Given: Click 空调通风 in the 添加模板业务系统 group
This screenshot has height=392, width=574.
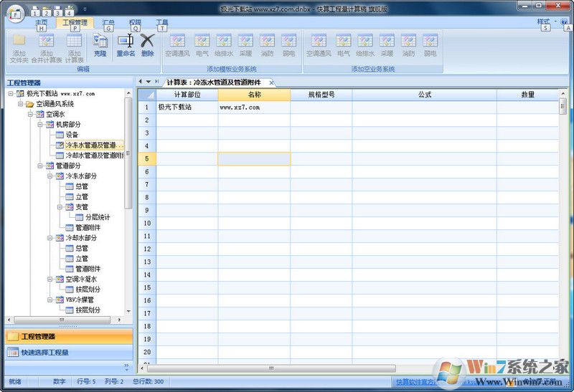Looking at the screenshot, I should (176, 44).
